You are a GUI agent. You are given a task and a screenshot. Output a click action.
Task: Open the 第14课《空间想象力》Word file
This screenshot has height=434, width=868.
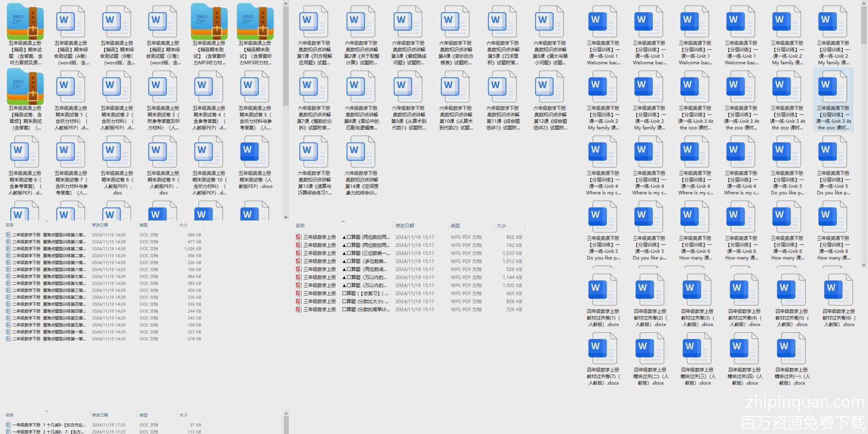[361, 151]
